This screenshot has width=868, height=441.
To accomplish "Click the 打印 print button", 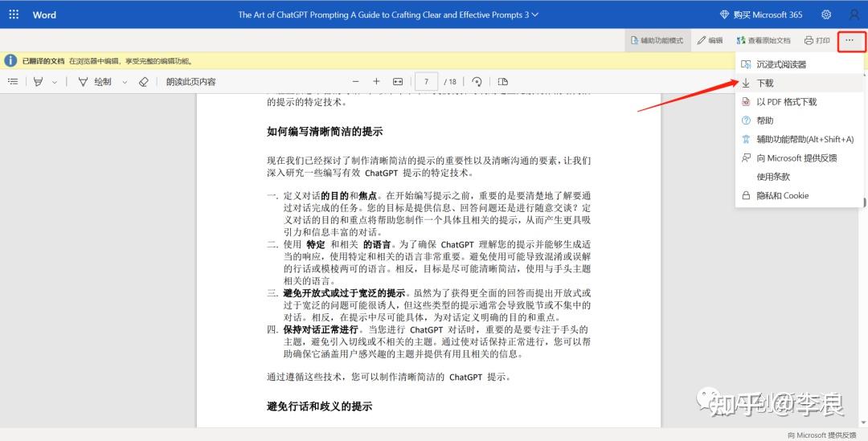I will point(817,40).
